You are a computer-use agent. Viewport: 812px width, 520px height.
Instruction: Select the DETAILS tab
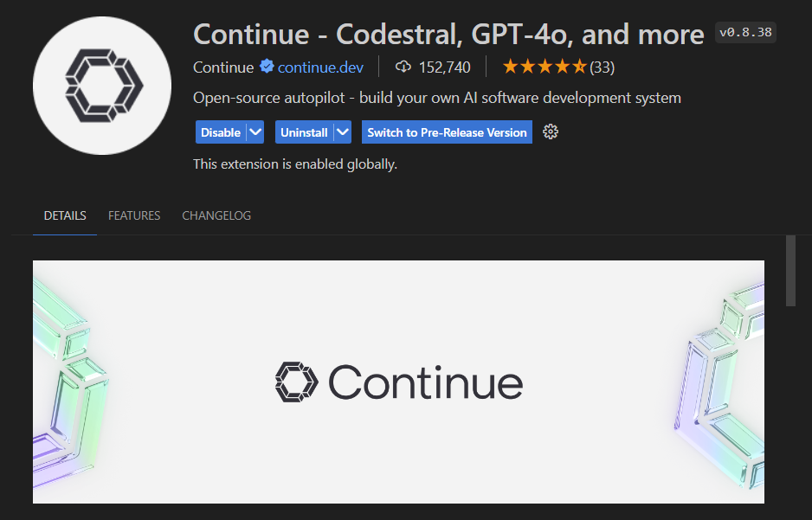(65, 215)
